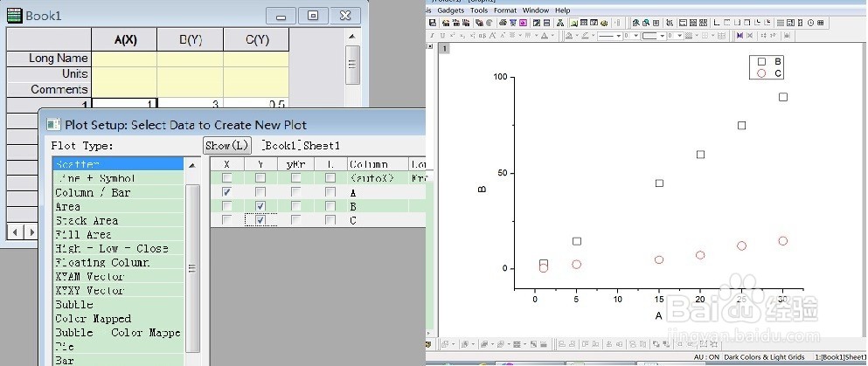The height and width of the screenshot is (366, 868).
Task: Click the superscript x² icon
Action: tap(452, 36)
